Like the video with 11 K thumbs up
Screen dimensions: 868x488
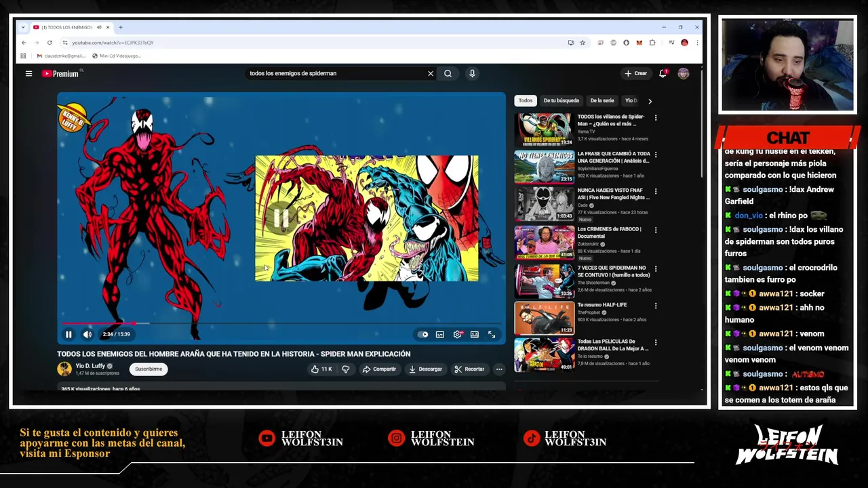tap(321, 369)
